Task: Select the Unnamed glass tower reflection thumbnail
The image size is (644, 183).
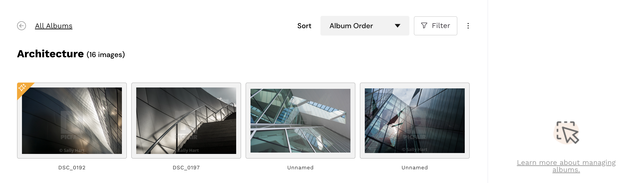Action: pyautogui.click(x=415, y=121)
